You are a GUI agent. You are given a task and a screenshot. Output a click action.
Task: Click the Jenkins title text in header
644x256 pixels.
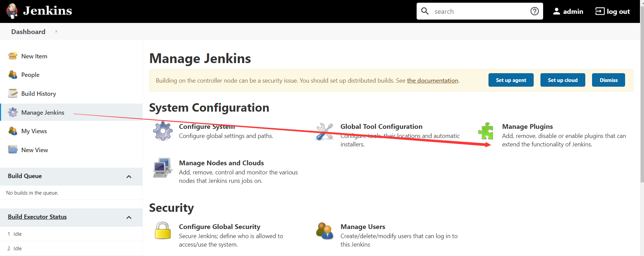47,11
